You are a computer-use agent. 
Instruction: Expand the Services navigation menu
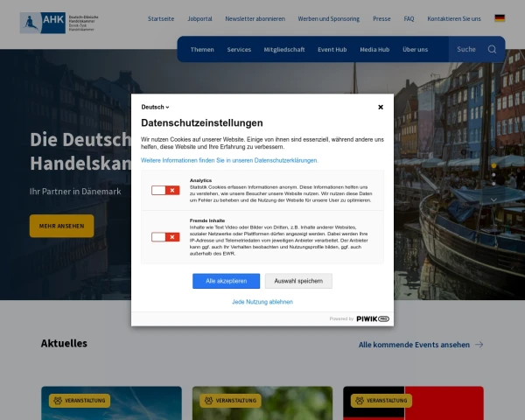pos(239,50)
